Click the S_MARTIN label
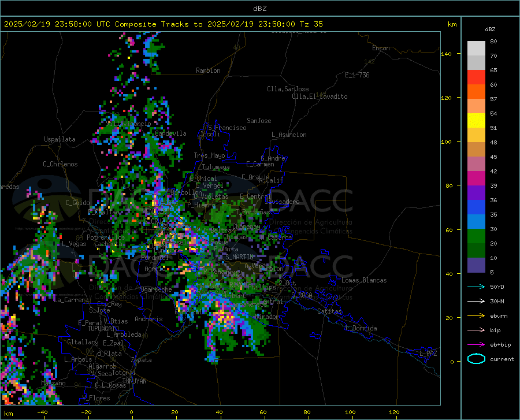Viewport: 520px width, 420px height. 239,257
